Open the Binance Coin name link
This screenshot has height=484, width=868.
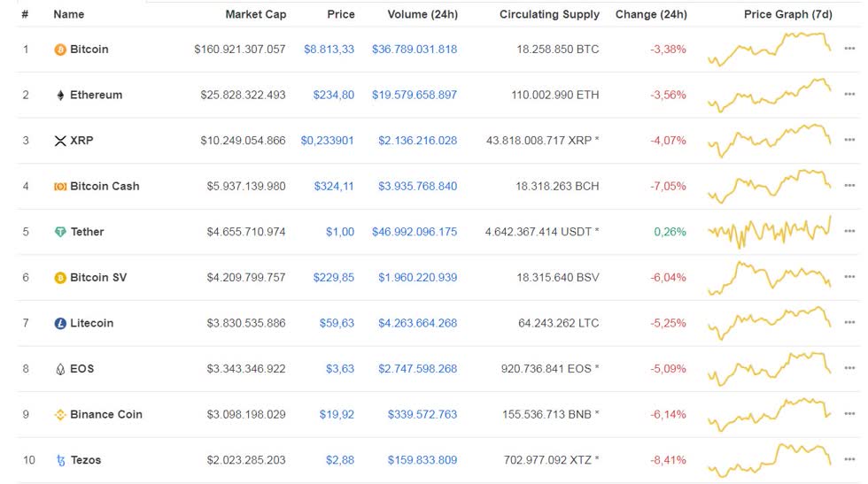click(x=106, y=414)
